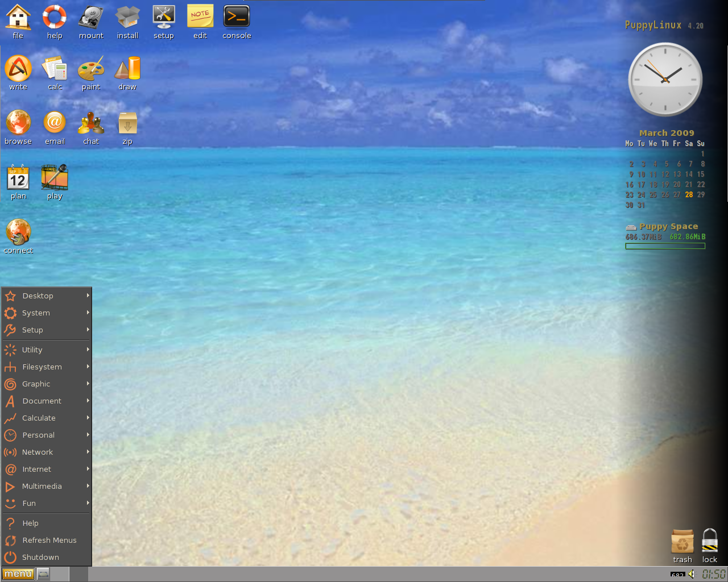Open the Network menu entry
Viewport: 728px width, 582px height.
pos(47,452)
